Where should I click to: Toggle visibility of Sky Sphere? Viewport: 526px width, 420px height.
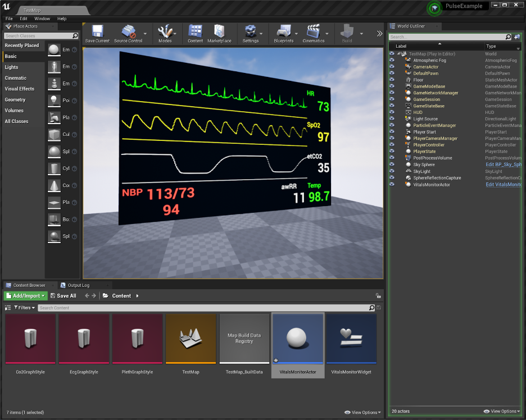coord(392,165)
